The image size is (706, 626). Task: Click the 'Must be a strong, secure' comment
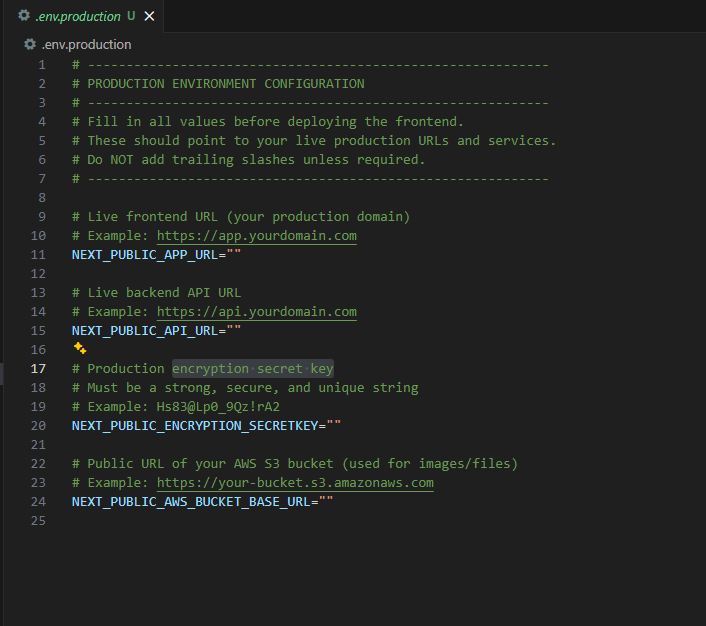(245, 388)
